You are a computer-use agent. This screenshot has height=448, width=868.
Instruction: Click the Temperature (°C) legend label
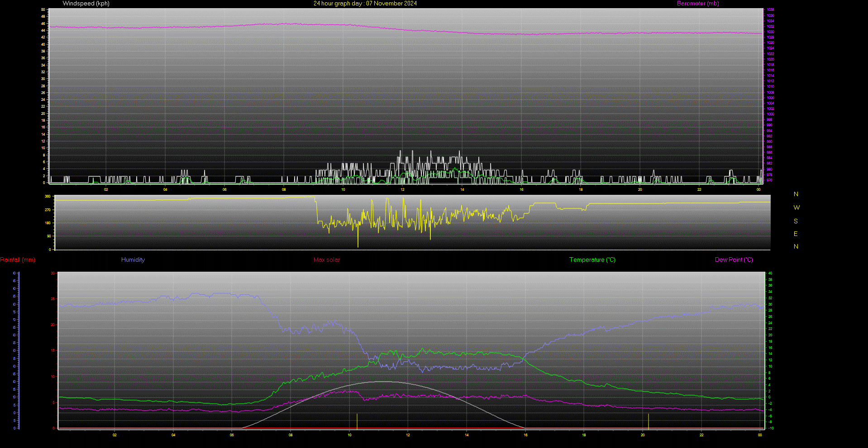coord(592,260)
